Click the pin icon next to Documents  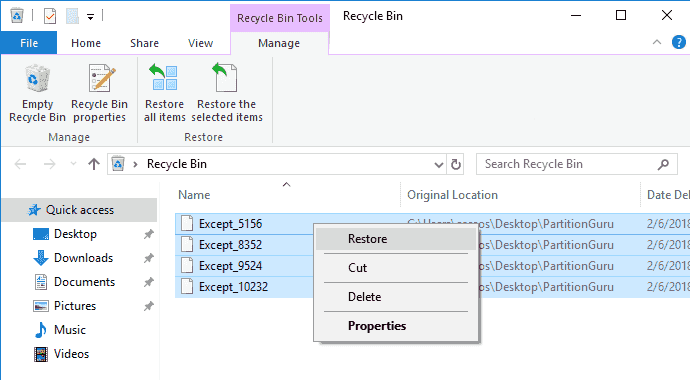[x=149, y=282]
